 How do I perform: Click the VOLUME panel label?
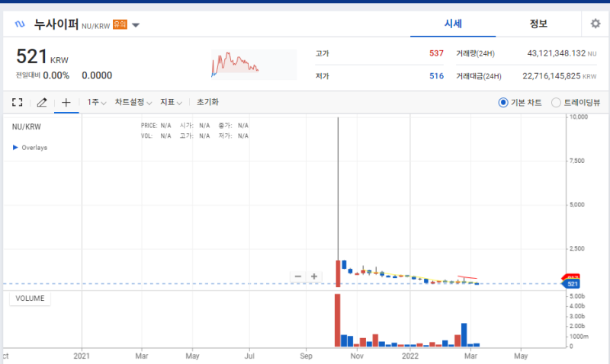[x=30, y=299]
